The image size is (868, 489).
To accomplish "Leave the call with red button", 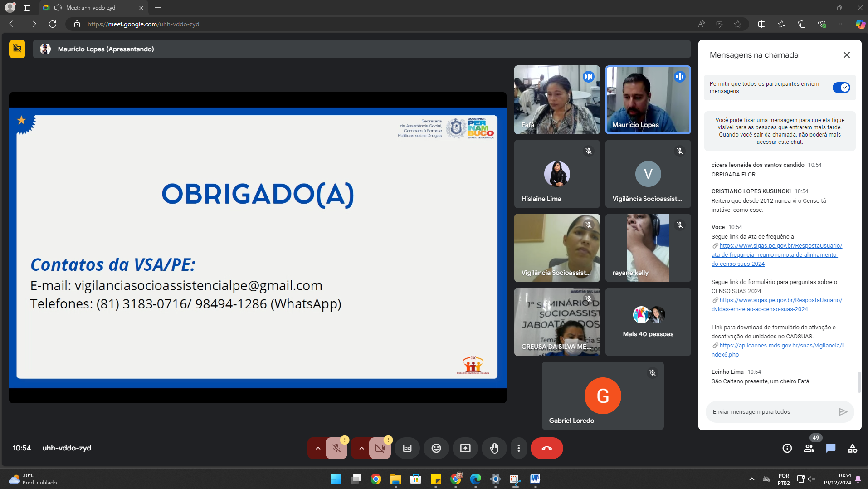I will 546,448.
